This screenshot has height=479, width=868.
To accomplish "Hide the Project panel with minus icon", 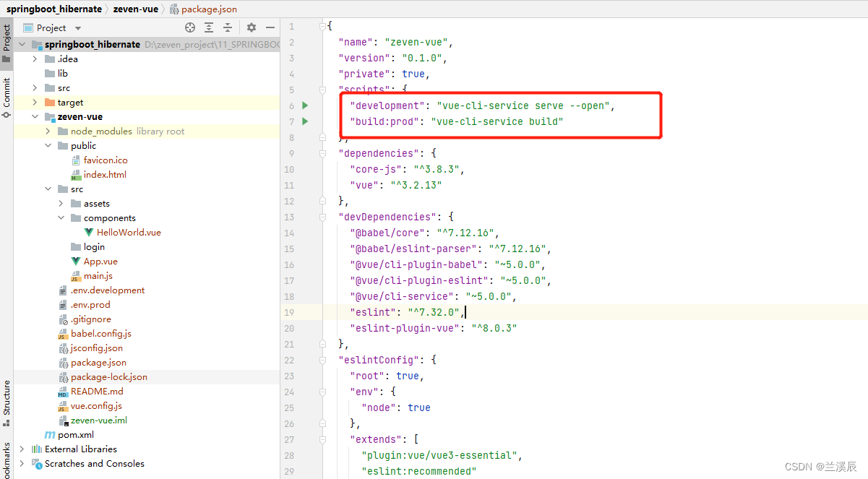I will coord(270,27).
